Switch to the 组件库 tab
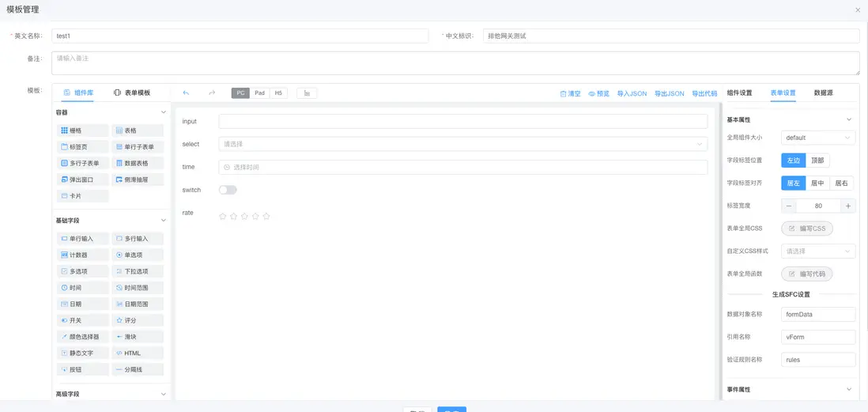The width and height of the screenshot is (868, 412). click(78, 93)
